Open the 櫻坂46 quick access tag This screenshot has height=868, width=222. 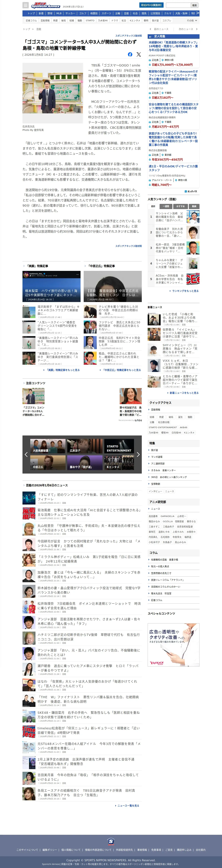[165, 433]
